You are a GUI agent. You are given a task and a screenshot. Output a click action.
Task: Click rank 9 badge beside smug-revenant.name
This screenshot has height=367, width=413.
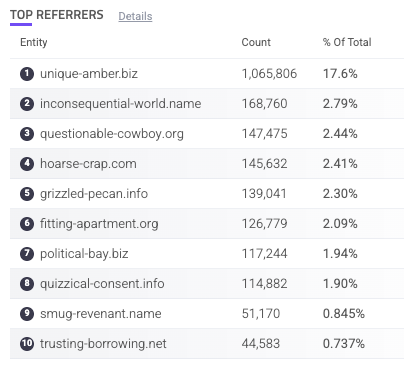[x=27, y=314]
